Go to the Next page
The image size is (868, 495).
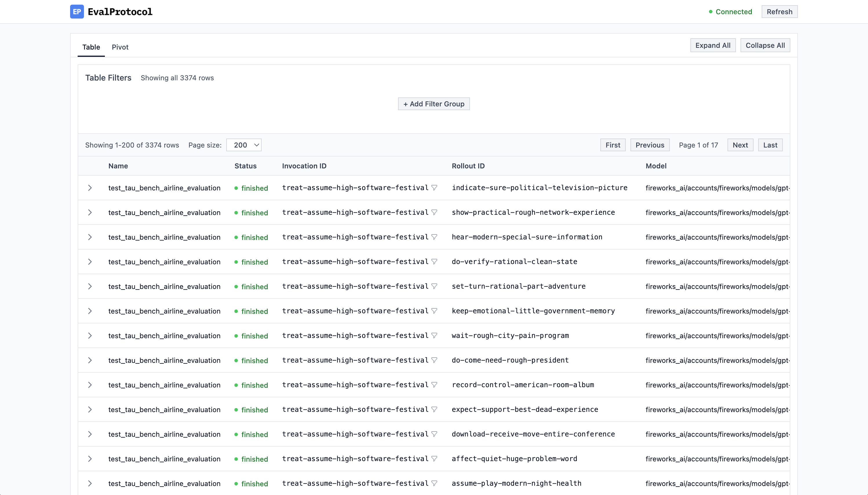pos(740,145)
